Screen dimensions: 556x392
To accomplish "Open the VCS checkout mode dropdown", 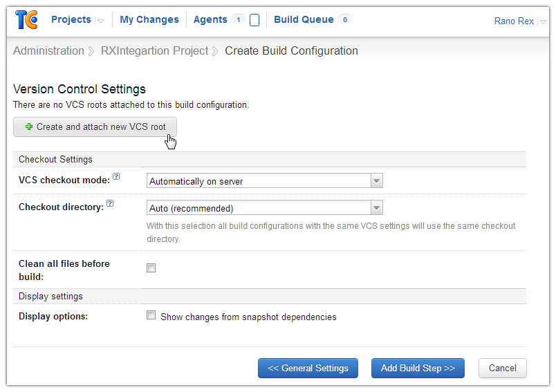I will click(x=265, y=180).
